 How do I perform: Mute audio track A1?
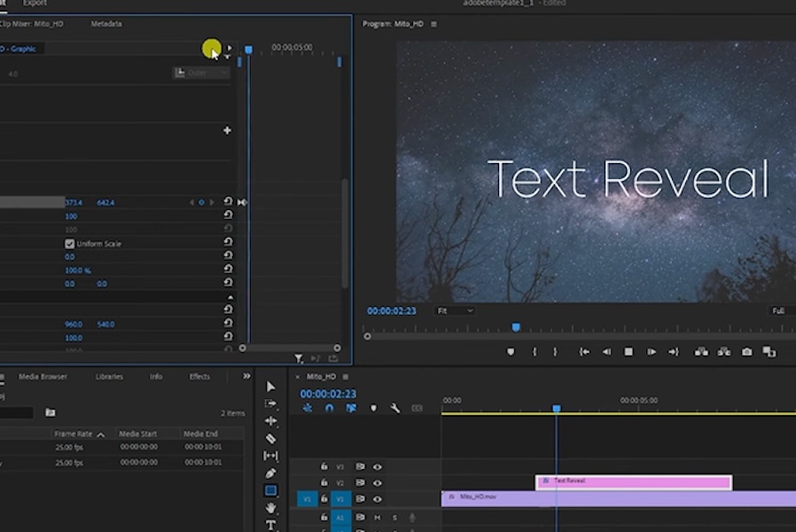pos(378,517)
